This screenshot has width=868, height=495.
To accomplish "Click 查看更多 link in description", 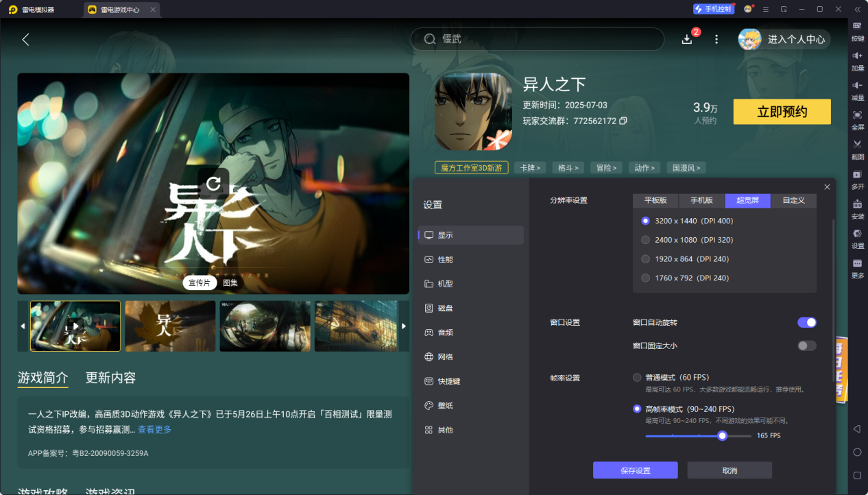I will pyautogui.click(x=155, y=430).
